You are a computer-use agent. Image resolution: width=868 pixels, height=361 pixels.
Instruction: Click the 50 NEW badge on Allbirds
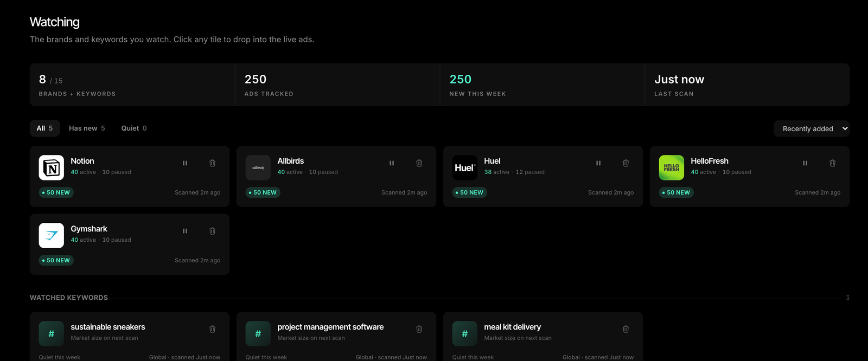[263, 192]
